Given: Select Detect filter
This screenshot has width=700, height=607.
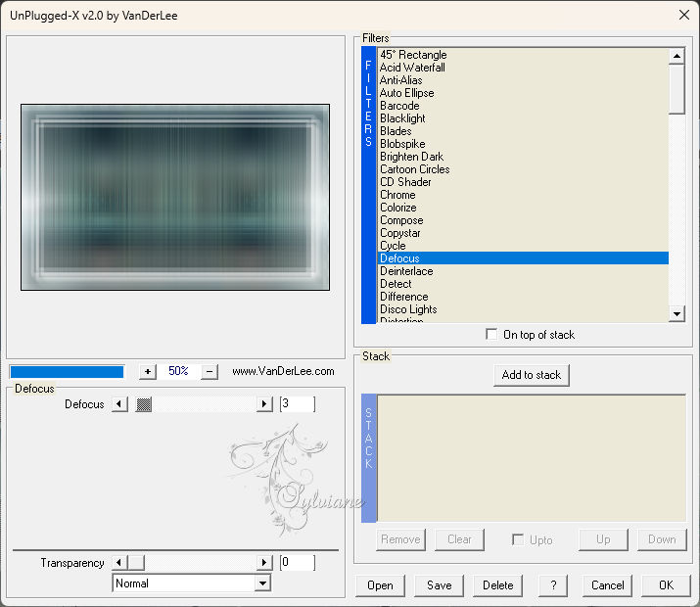Looking at the screenshot, I should tap(523, 284).
